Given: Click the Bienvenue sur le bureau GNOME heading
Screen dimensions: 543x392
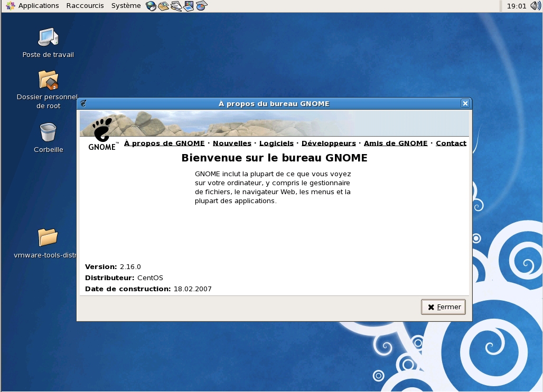Looking at the screenshot, I should coord(274,158).
